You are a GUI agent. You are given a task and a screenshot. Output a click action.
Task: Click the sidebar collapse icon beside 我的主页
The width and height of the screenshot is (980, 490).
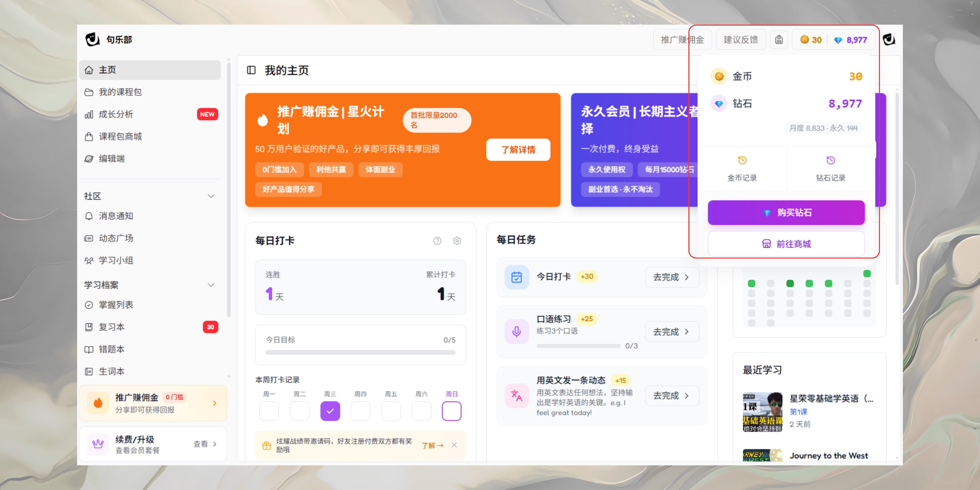[251, 70]
